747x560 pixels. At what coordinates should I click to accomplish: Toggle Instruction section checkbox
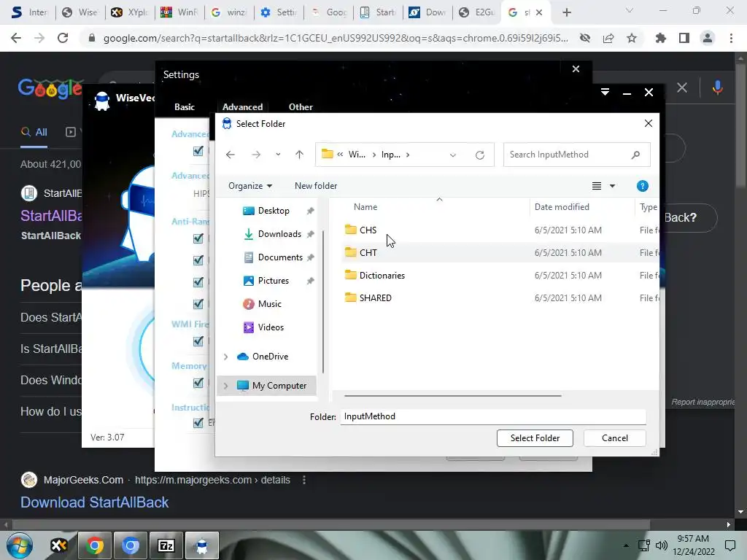pos(198,422)
